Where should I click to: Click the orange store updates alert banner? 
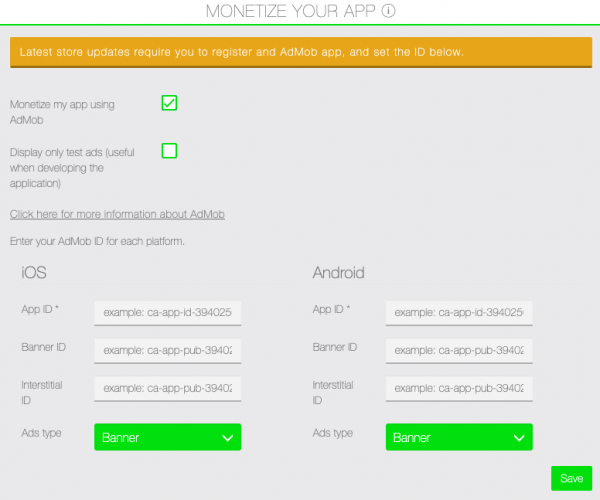(x=299, y=51)
